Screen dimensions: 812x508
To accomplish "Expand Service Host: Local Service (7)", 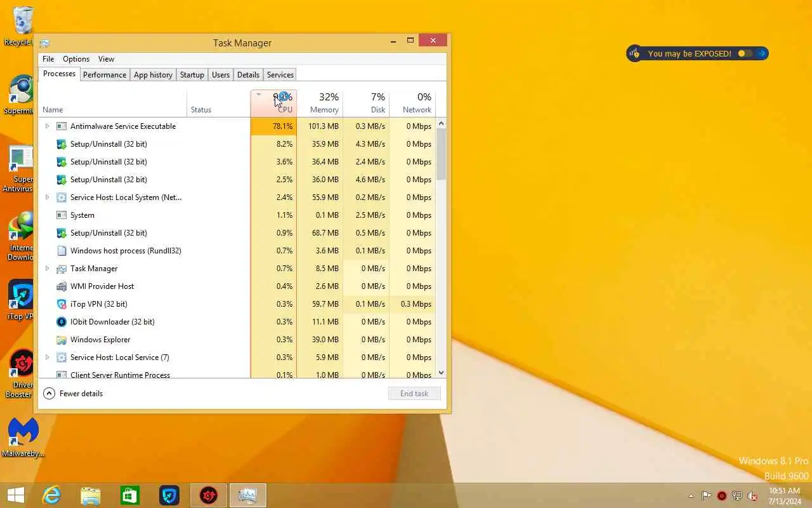I will [x=47, y=358].
